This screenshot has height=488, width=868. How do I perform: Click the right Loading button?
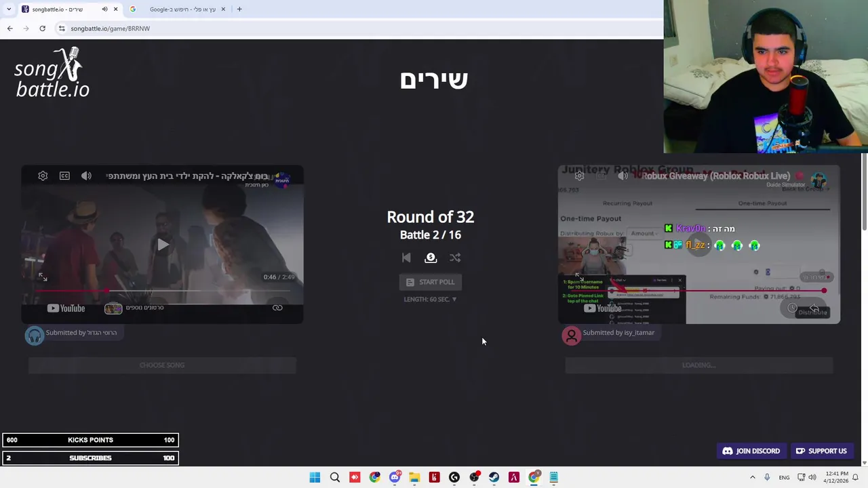(699, 365)
